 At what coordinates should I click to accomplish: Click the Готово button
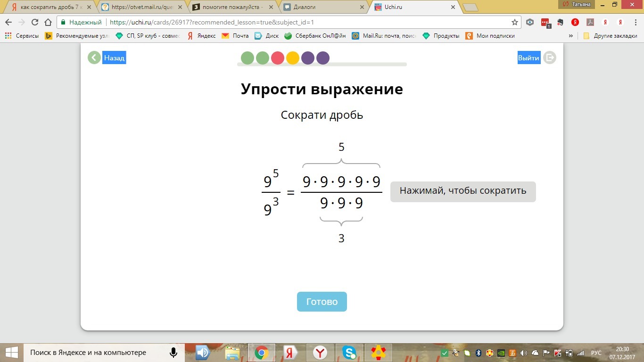point(322,302)
